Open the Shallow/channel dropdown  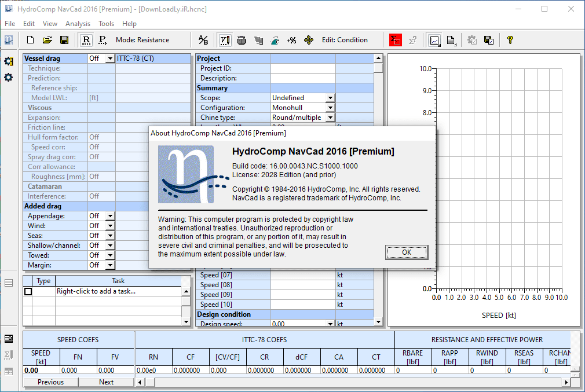coord(110,246)
